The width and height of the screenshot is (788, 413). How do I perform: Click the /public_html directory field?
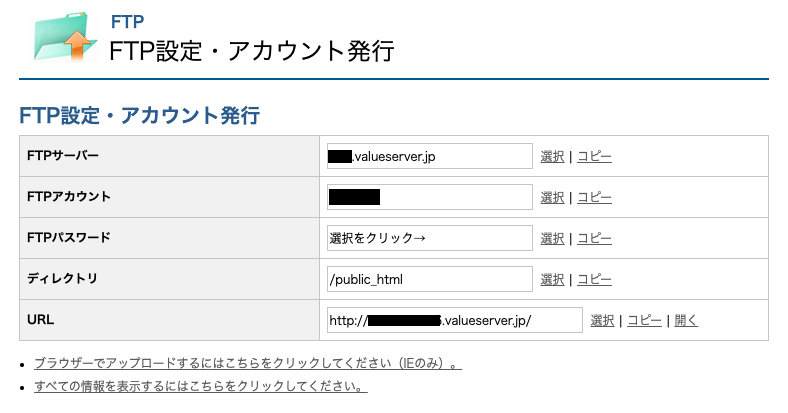pyautogui.click(x=430, y=279)
